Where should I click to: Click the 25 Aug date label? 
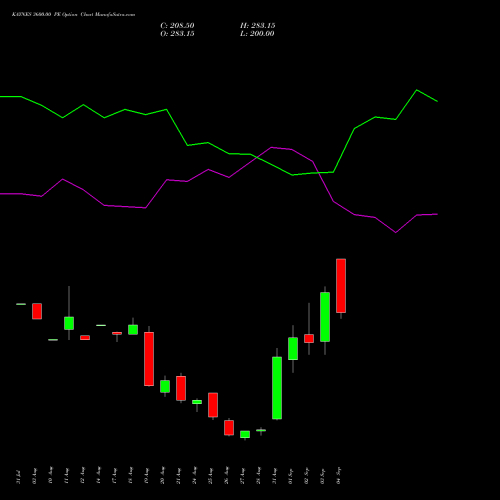click(211, 476)
